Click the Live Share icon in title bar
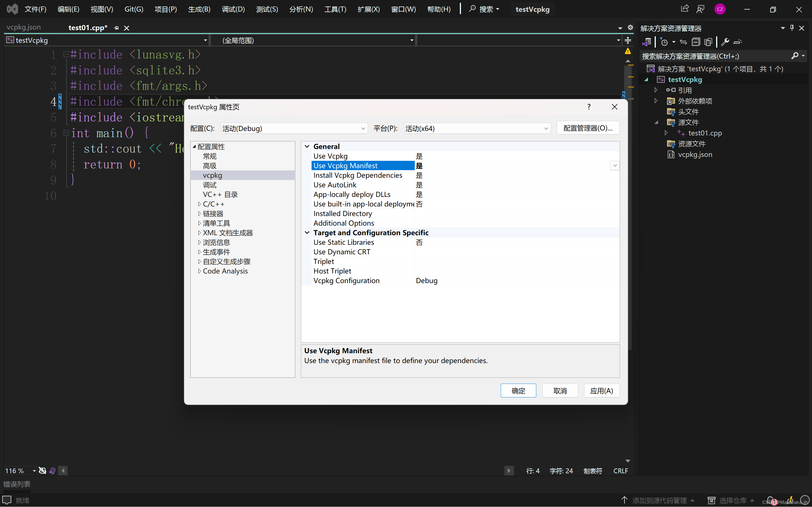812x507 pixels. click(x=685, y=9)
